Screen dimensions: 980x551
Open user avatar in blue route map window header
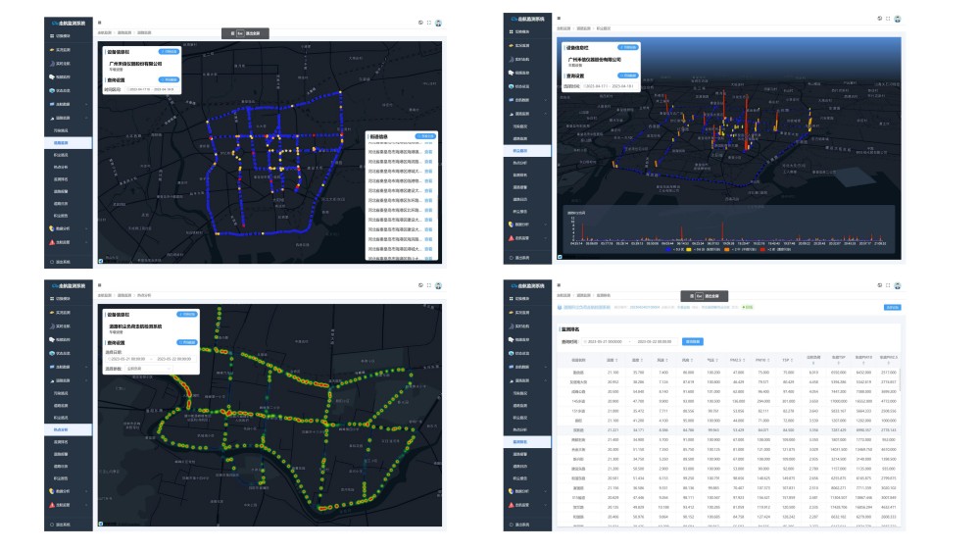439,24
